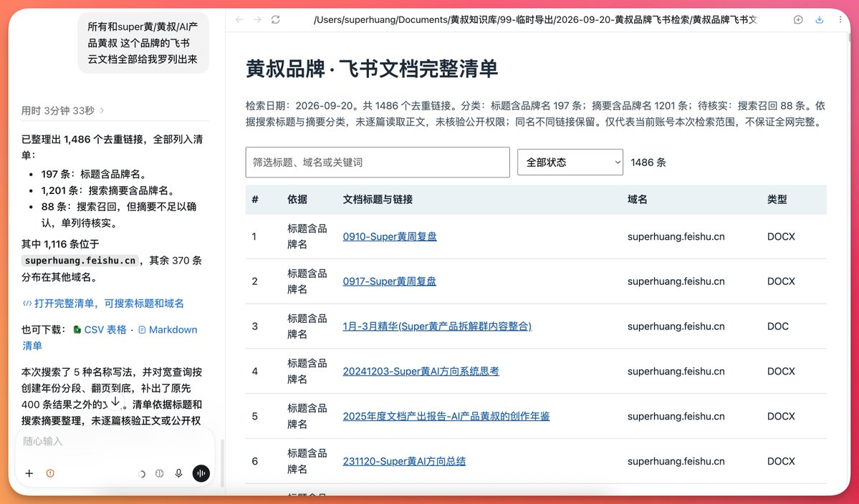This screenshot has width=859, height=504.
Task: Focus the 随心输入 chat input box
Action: (x=115, y=441)
